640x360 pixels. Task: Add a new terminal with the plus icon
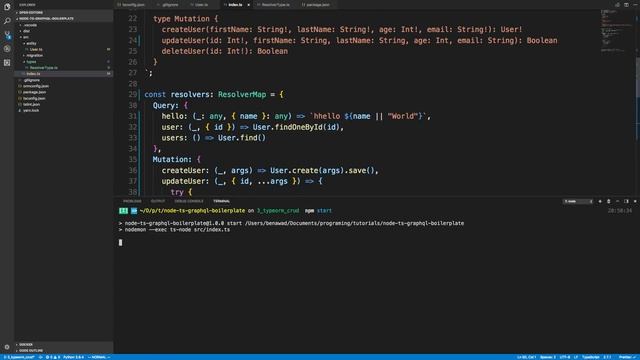[x=600, y=201]
